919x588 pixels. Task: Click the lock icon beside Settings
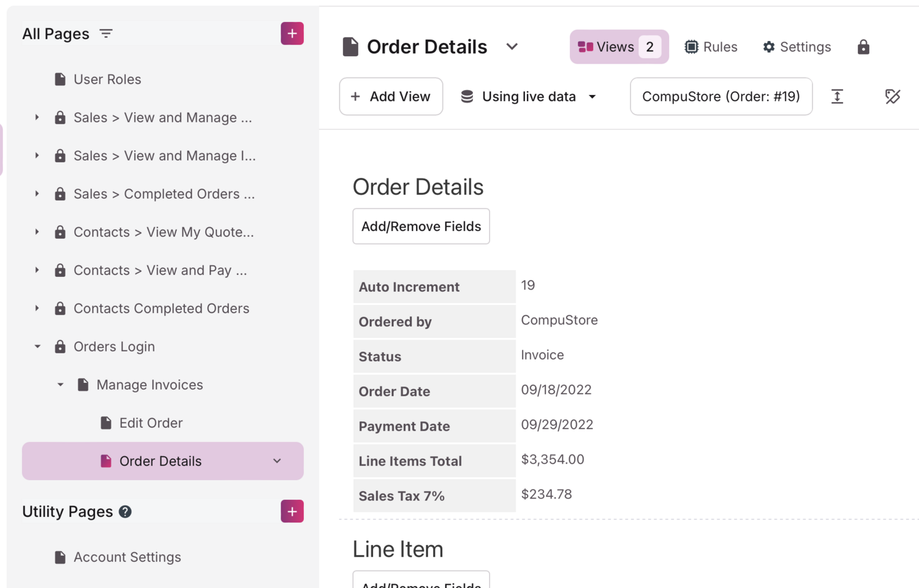[x=863, y=47]
